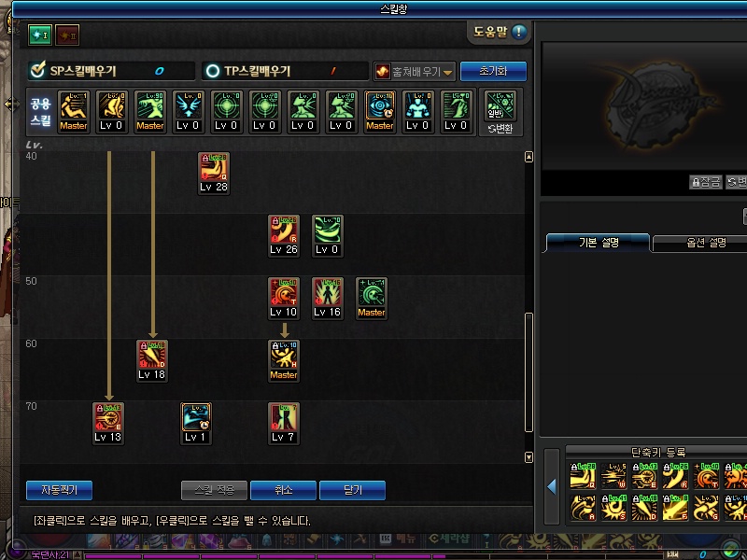
Task: Click the 자동찍기 button
Action: click(x=60, y=490)
